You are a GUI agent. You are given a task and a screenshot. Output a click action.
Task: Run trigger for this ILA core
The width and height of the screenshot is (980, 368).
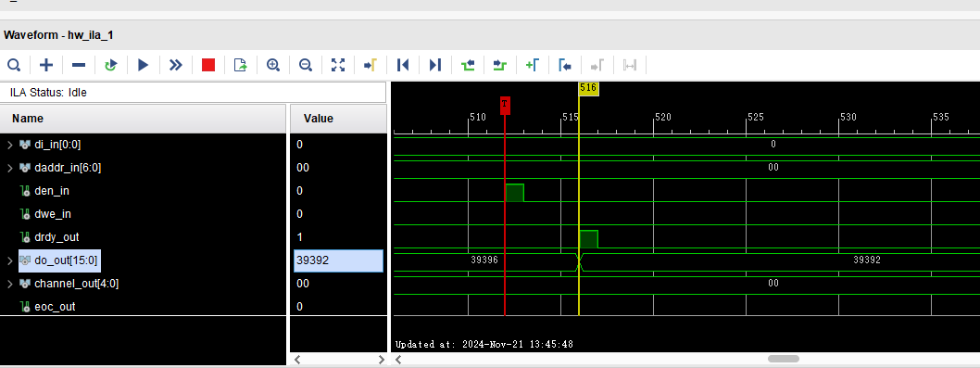[144, 65]
